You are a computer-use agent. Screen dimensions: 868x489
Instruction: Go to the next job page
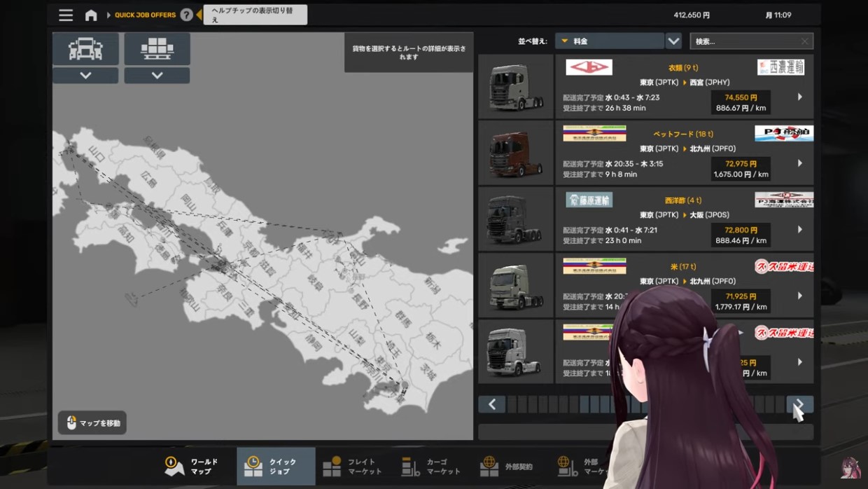pyautogui.click(x=799, y=404)
